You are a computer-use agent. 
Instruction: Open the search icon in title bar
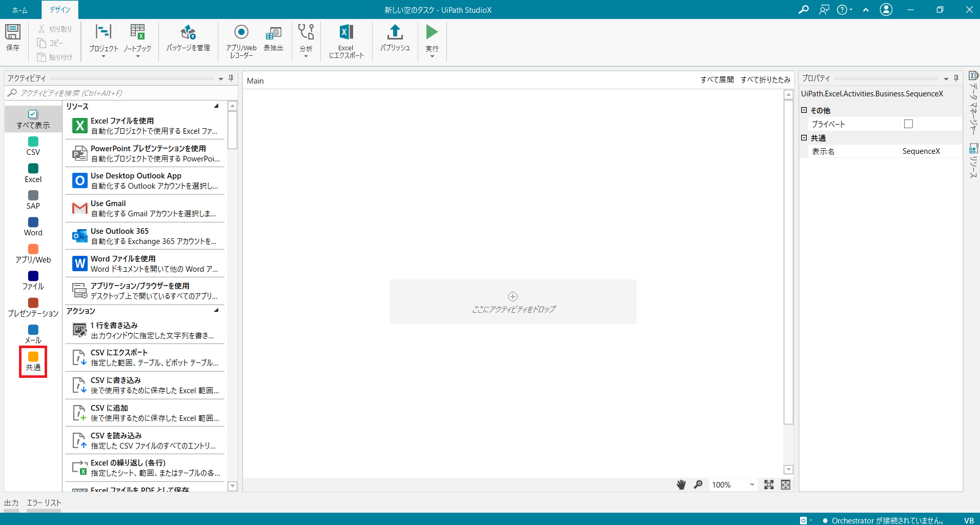coord(803,10)
